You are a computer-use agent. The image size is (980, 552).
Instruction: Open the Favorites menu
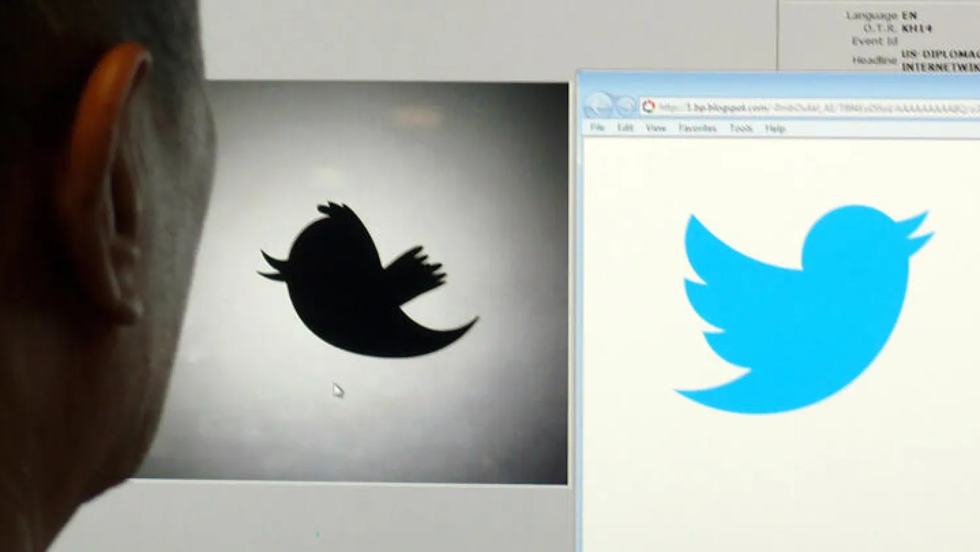click(x=699, y=128)
